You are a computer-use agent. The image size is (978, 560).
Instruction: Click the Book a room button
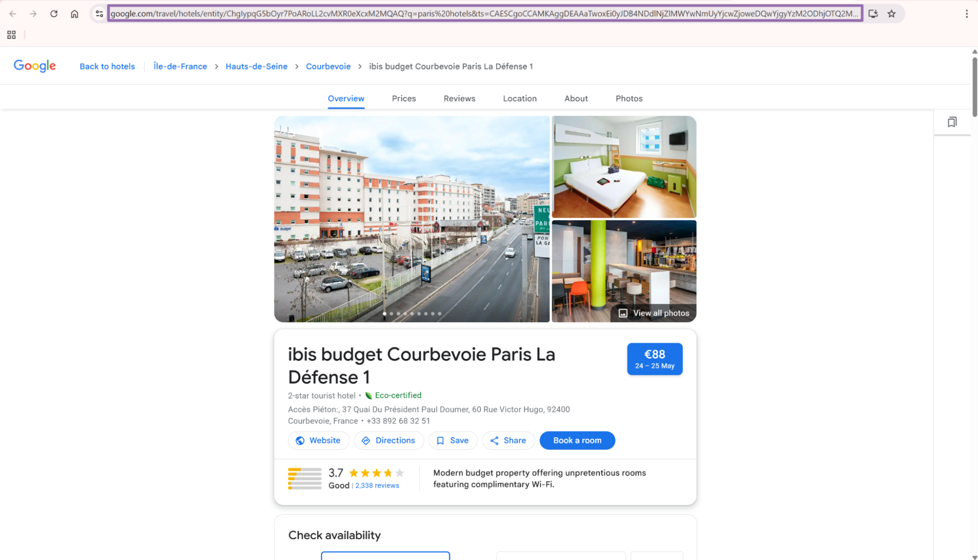(577, 440)
